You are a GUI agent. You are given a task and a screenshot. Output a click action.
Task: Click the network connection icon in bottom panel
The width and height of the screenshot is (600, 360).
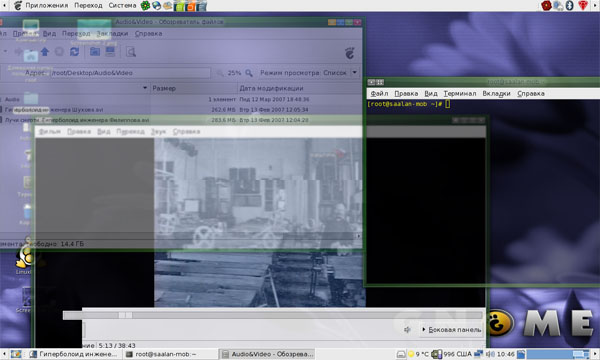coord(478,354)
